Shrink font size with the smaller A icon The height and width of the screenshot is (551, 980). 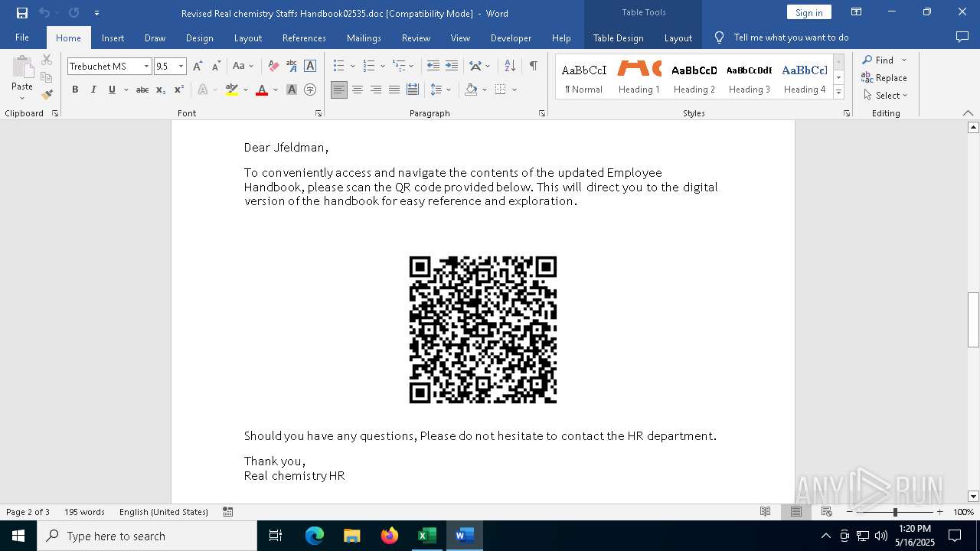pos(216,67)
